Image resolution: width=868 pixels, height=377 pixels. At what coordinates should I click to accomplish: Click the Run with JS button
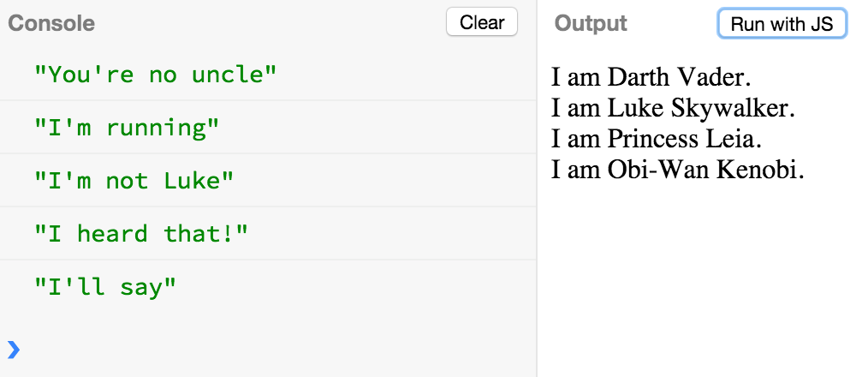click(x=782, y=23)
